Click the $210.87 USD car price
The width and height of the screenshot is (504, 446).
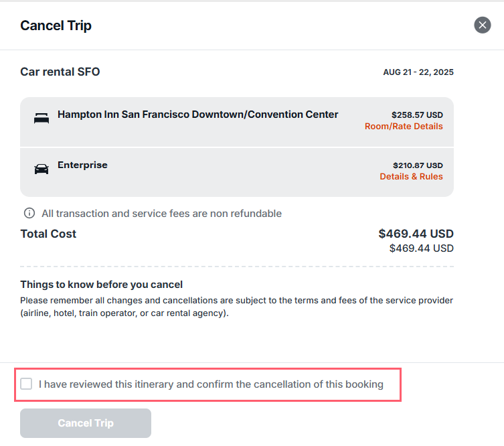click(x=418, y=165)
